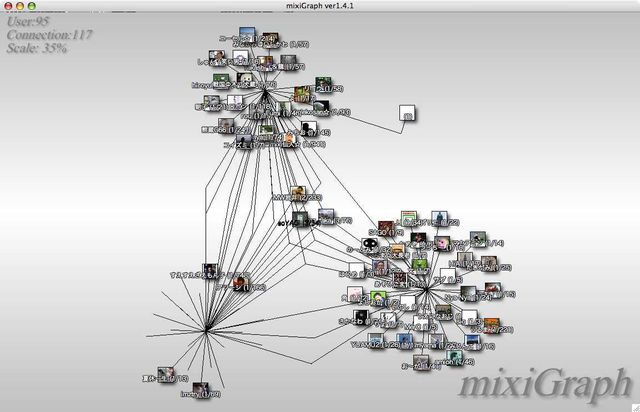Select the green-background portrait avatar
The height and width of the screenshot is (412, 640).
point(378,298)
